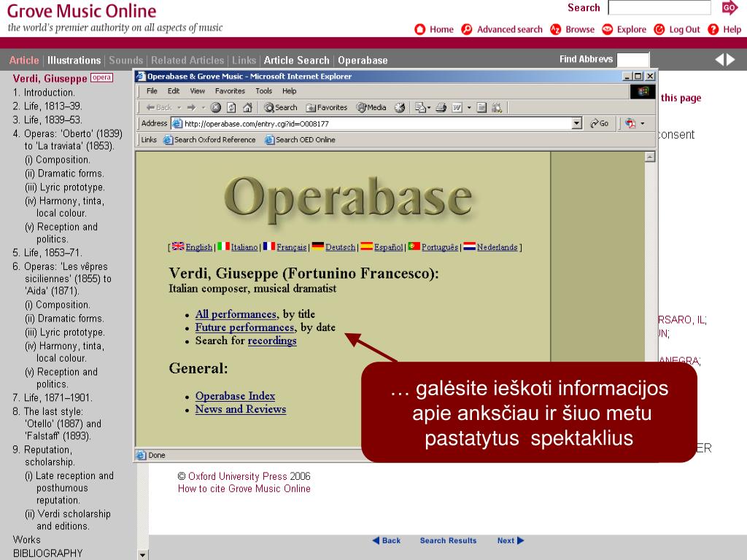Click the Grove Search input field
Viewport: 747px width, 560px height.
click(659, 7)
